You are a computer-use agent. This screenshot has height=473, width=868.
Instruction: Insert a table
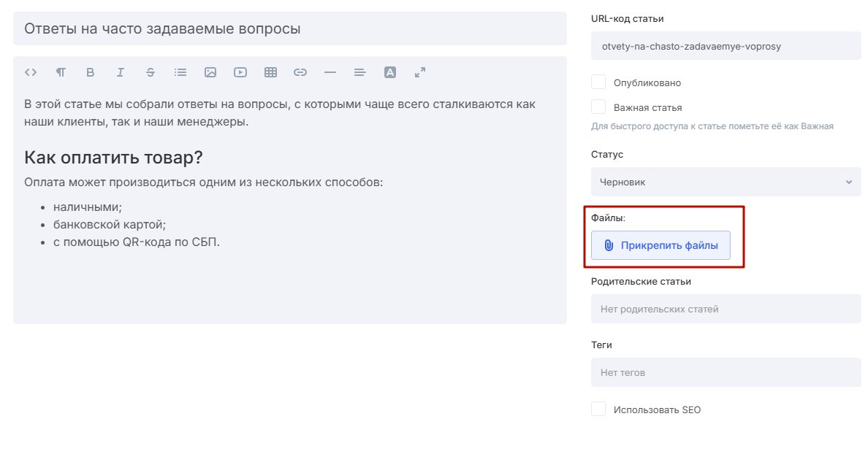click(270, 72)
